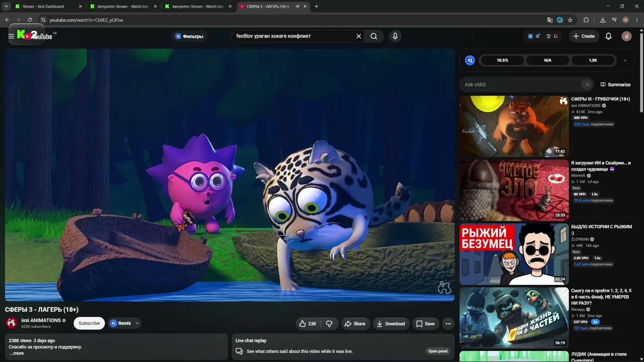The height and width of the screenshot is (362, 644).
Task: Open the live chat replay panel
Action: (x=438, y=351)
